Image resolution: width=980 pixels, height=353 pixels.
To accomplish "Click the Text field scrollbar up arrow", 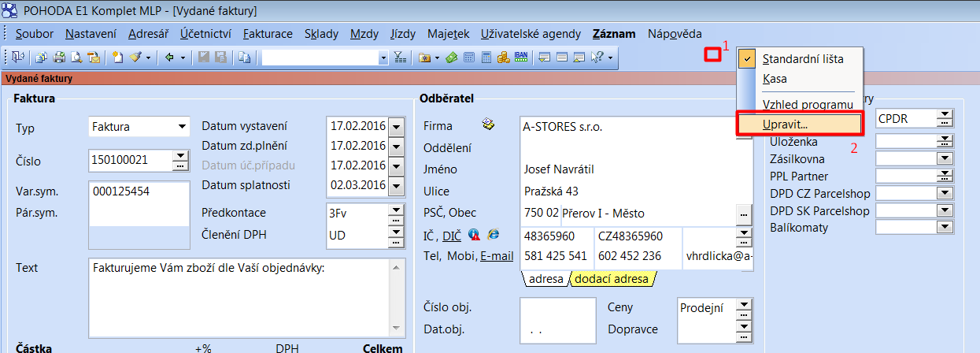I will click(397, 266).
